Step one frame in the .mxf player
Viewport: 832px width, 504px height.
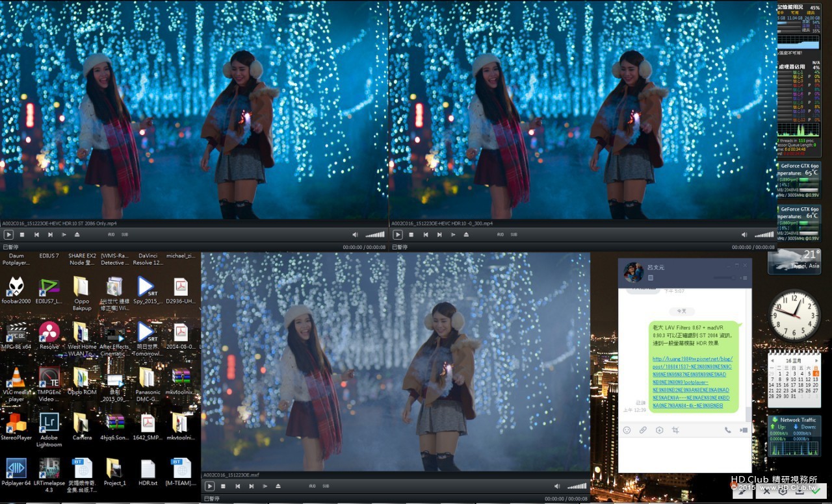[265, 486]
